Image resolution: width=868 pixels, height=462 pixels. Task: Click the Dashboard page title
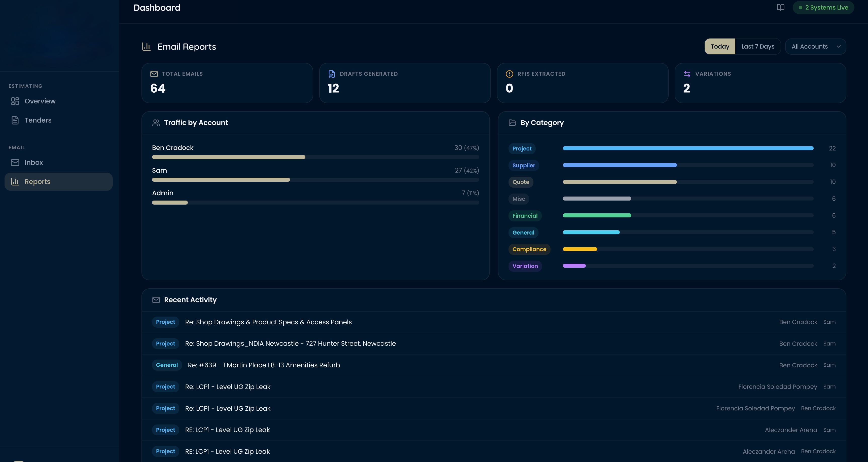[x=157, y=7]
